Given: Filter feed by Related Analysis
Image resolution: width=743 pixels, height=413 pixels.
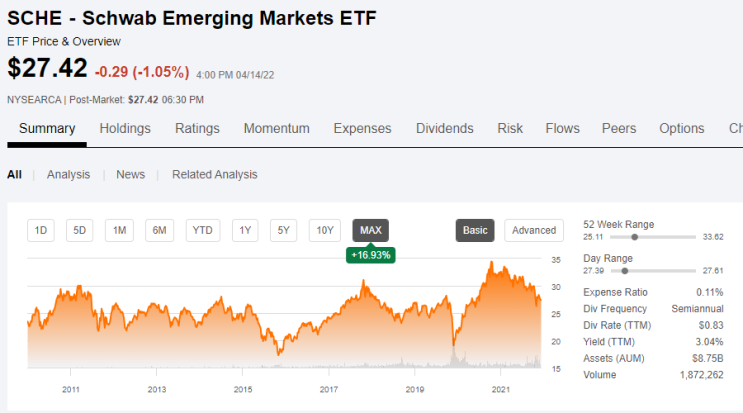Looking at the screenshot, I should click(x=215, y=174).
